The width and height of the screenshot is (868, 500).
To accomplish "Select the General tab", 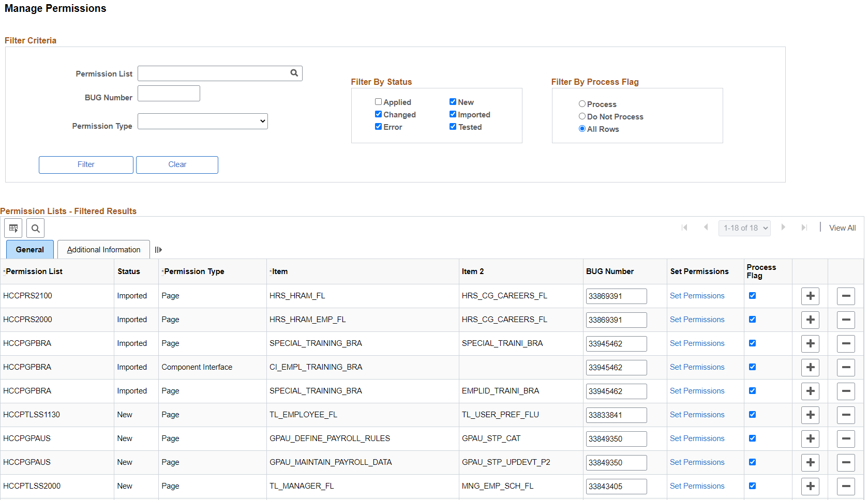I will pos(29,249).
